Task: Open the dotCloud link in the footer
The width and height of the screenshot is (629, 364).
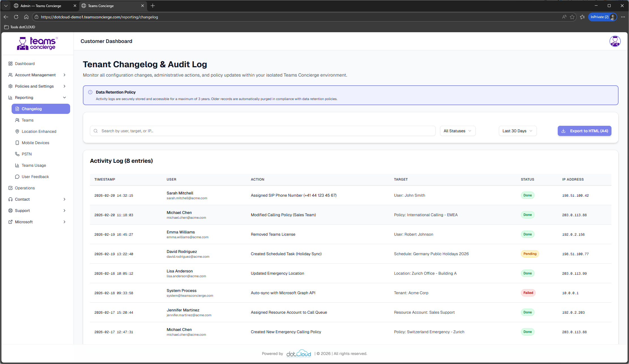Action: 299,353
